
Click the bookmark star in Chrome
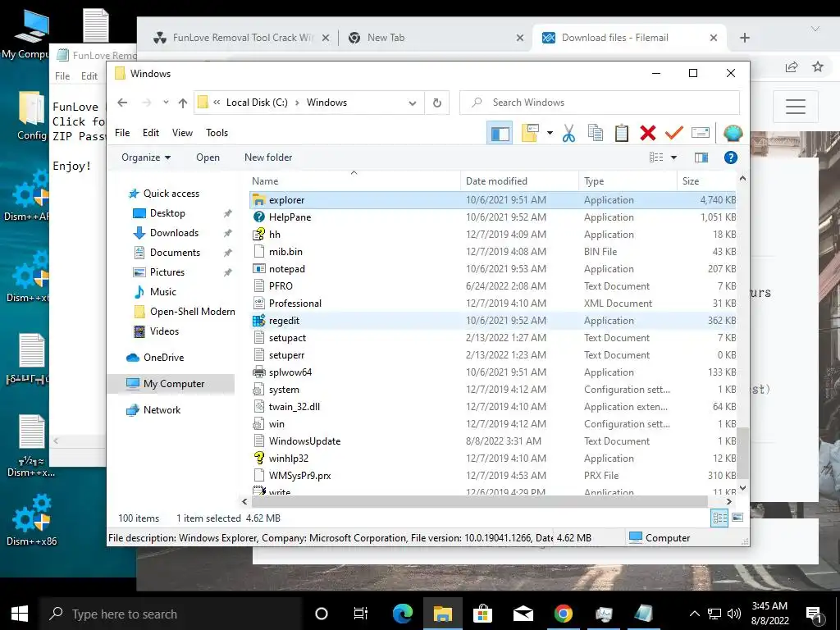point(818,66)
